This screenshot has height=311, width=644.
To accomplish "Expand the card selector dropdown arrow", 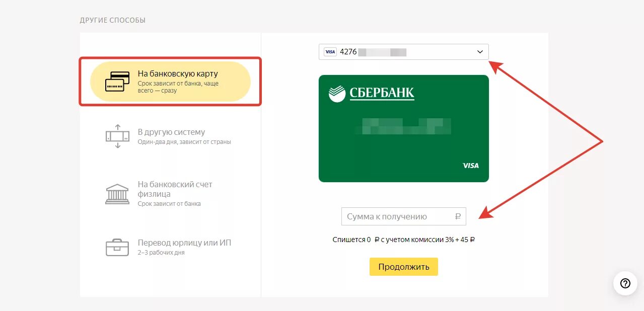I will tap(480, 52).
